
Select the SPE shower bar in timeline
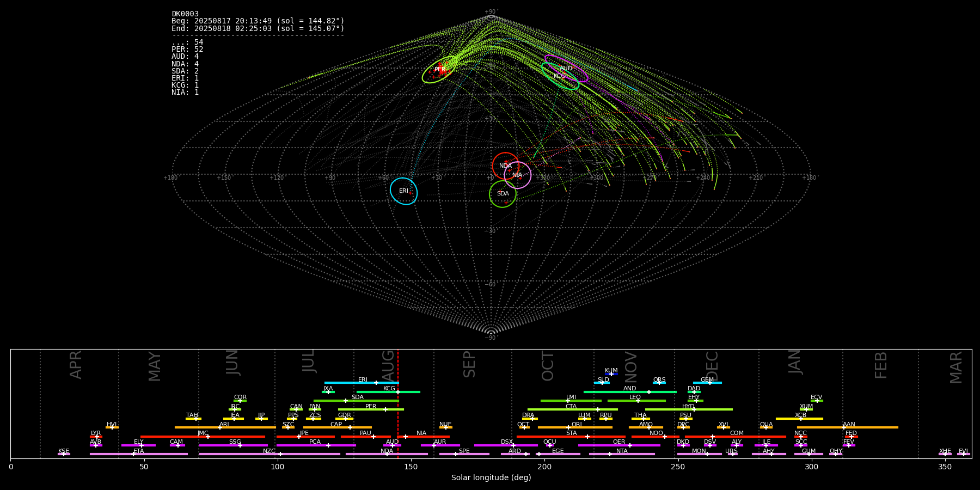point(464,454)
